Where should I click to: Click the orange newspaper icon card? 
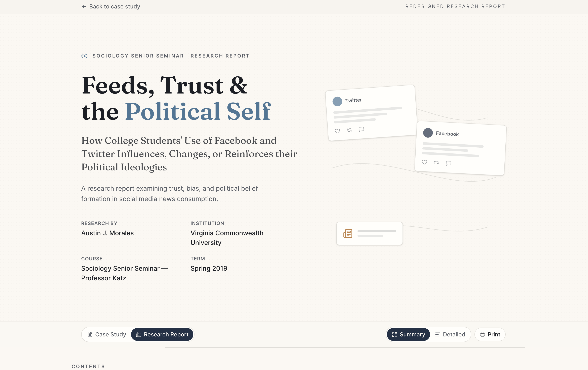[x=369, y=233]
